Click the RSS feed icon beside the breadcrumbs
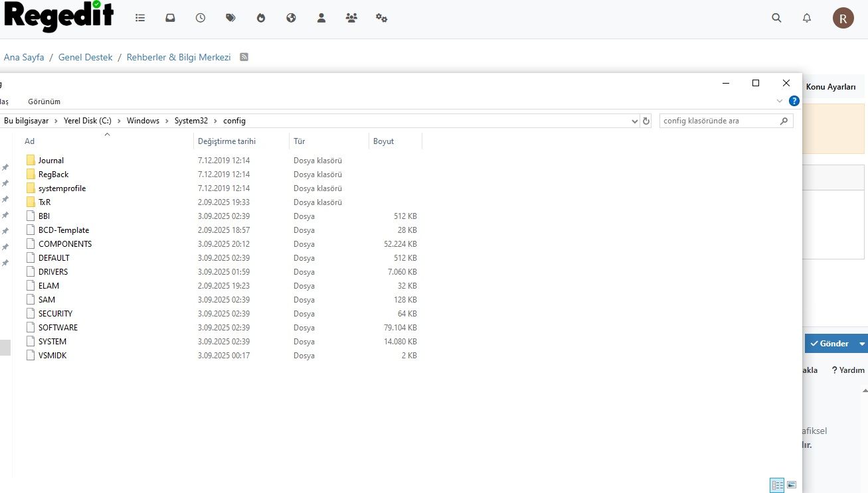 coord(244,57)
